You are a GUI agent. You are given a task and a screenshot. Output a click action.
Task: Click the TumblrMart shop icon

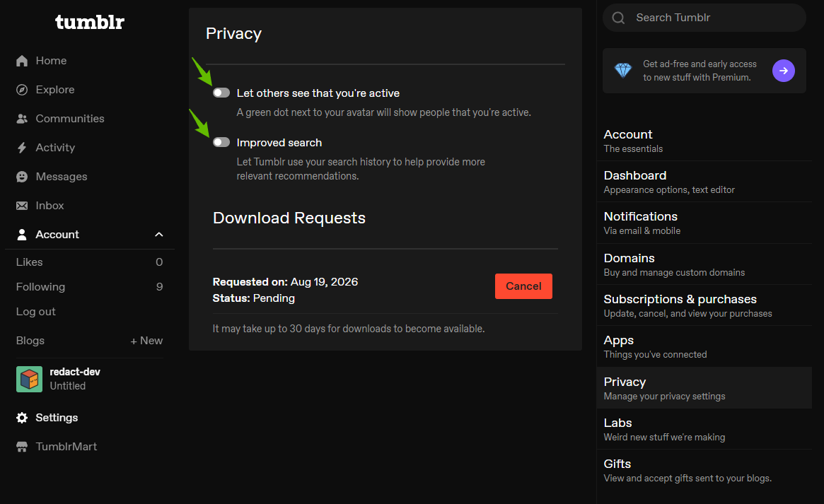pyautogui.click(x=22, y=447)
